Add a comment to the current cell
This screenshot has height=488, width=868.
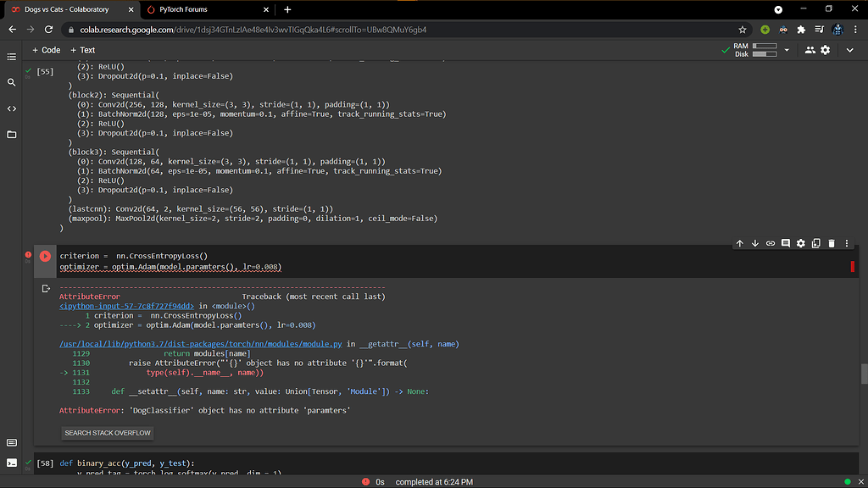coord(786,243)
